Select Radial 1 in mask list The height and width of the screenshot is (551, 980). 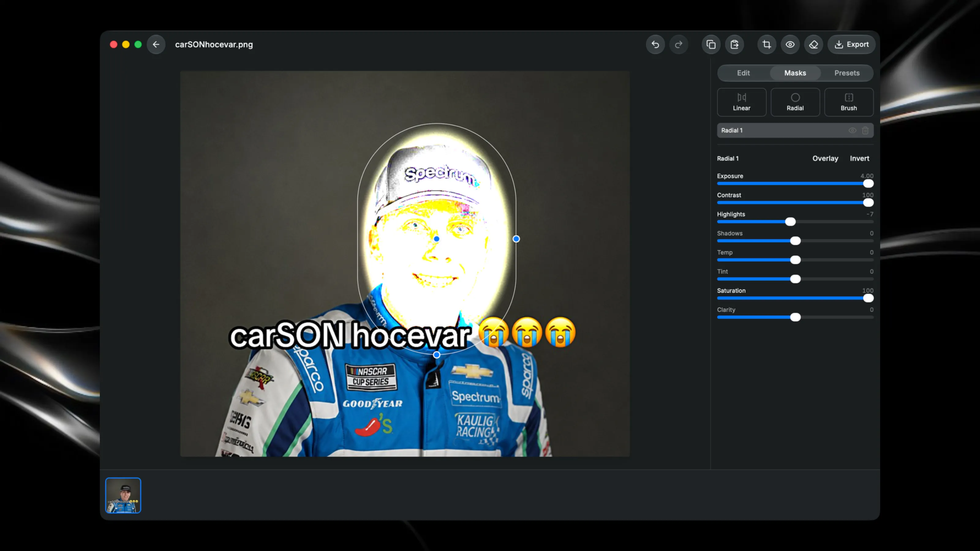795,130
